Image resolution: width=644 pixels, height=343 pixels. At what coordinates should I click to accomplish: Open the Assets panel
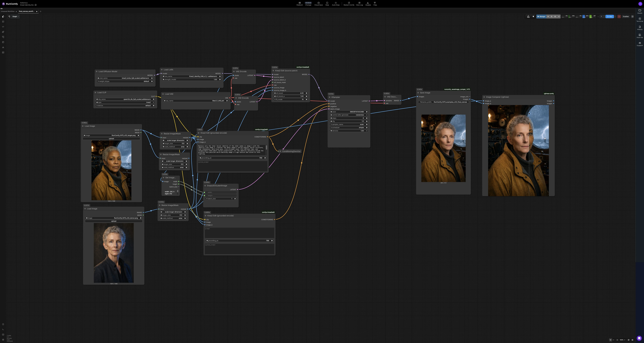pyautogui.click(x=640, y=11)
